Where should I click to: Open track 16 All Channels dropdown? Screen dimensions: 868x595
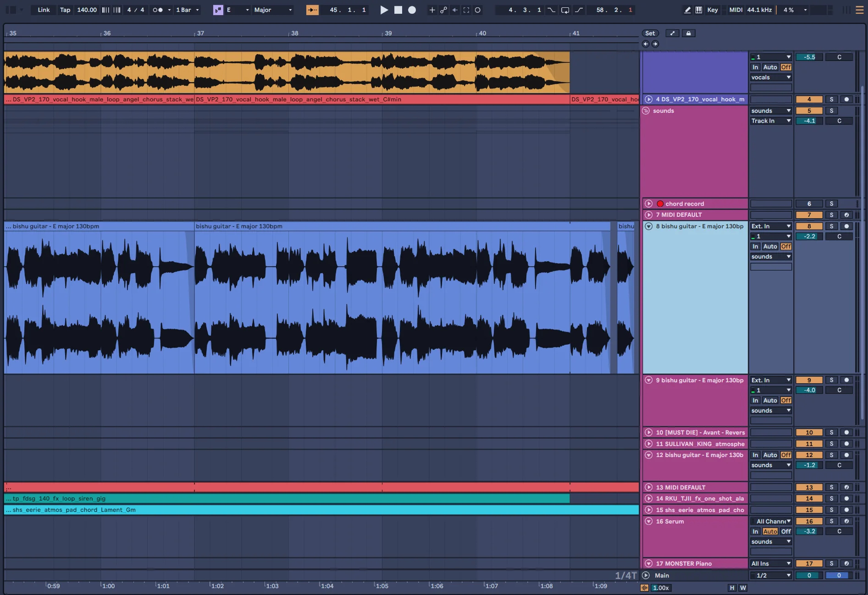[771, 521]
